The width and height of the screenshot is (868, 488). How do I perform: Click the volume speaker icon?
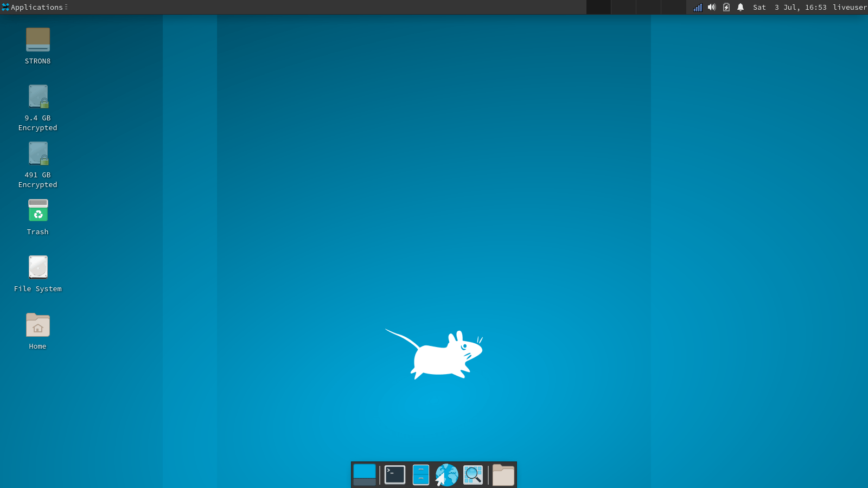click(712, 7)
